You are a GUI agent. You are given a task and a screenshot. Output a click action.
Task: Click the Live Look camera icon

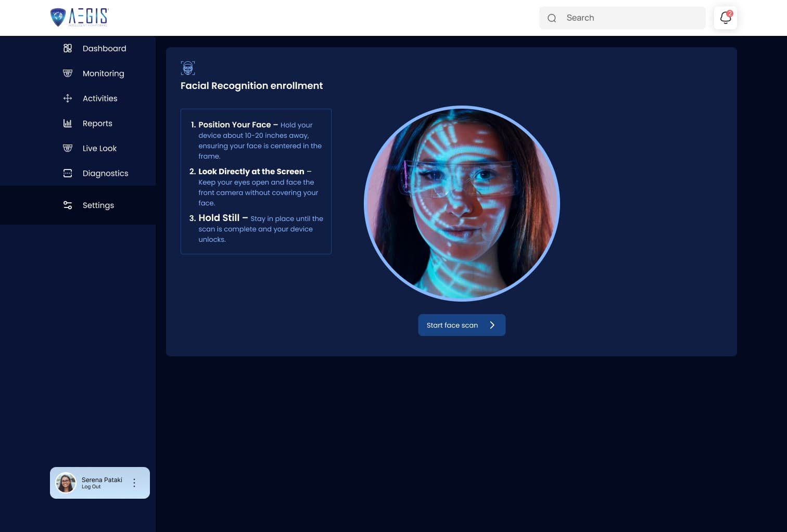point(68,148)
